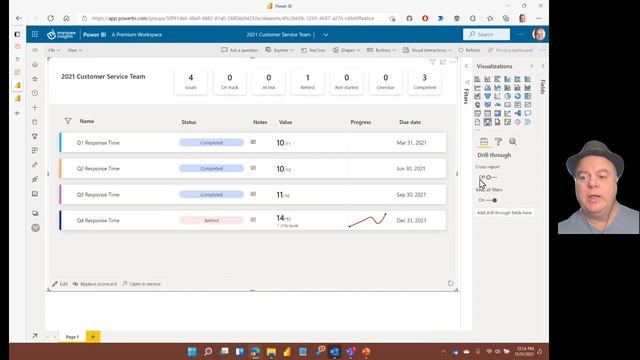Viewport: 640px width, 360px height.
Task: Select the Completed goals count card
Action: point(424,81)
